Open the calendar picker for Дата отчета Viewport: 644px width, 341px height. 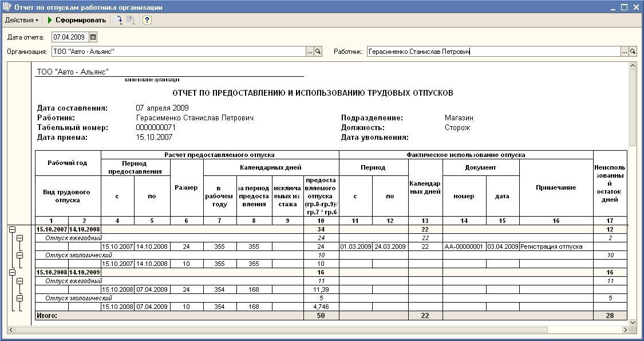tap(93, 37)
